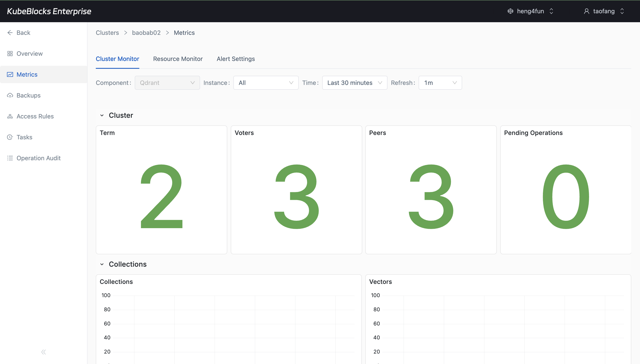Click the Metrics chart icon

tap(10, 74)
